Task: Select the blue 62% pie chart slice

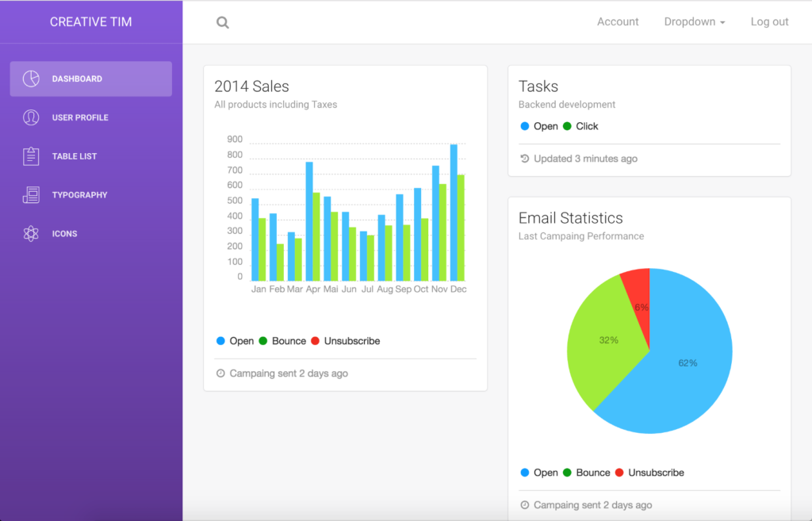Action: [x=690, y=365]
